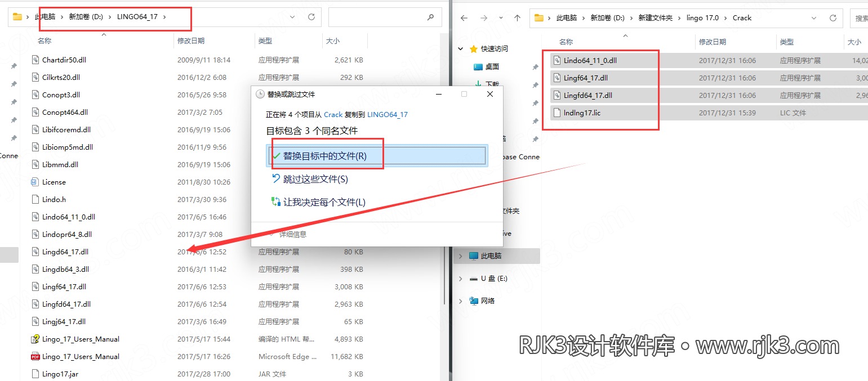Go back in the Crack window

[x=464, y=18]
